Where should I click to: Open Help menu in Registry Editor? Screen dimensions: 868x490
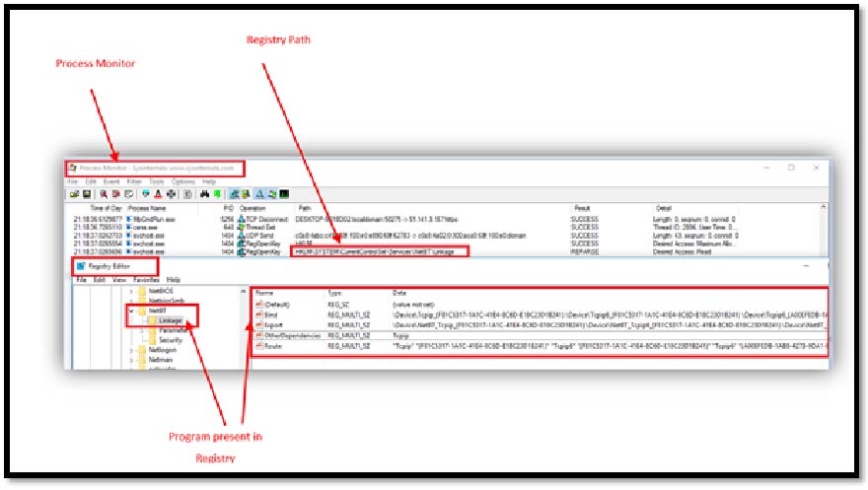coord(174,280)
